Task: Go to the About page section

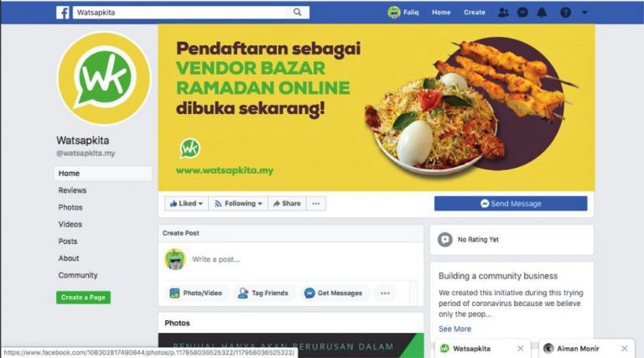Action: click(x=69, y=258)
